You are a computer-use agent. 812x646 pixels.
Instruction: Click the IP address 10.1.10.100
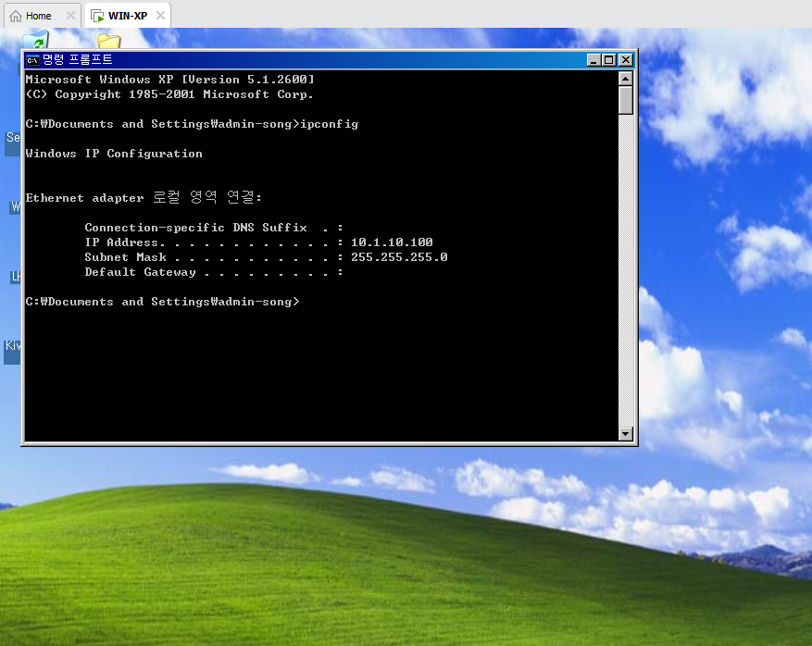[x=392, y=242]
